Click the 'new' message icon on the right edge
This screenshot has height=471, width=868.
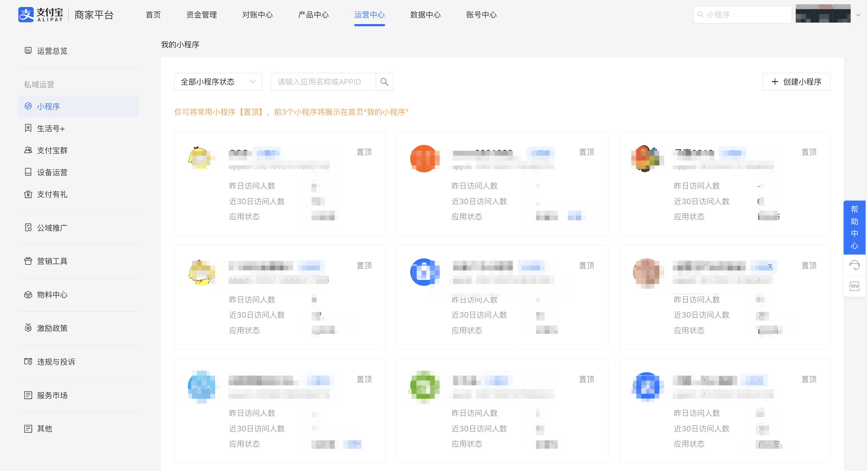(854, 286)
